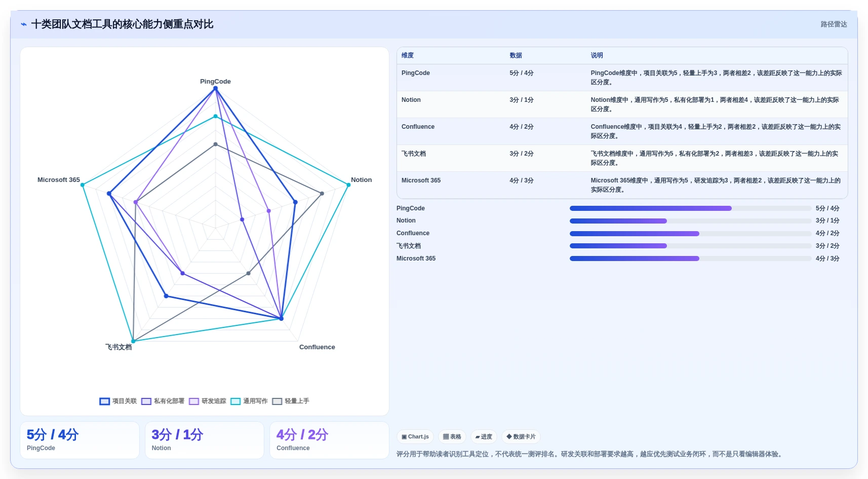Click the 路径雷达 label in header
The image size is (868, 479).
(x=834, y=24)
